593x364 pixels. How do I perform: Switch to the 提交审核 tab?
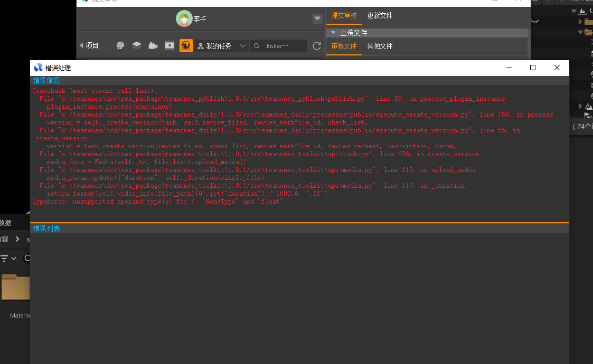click(x=344, y=16)
